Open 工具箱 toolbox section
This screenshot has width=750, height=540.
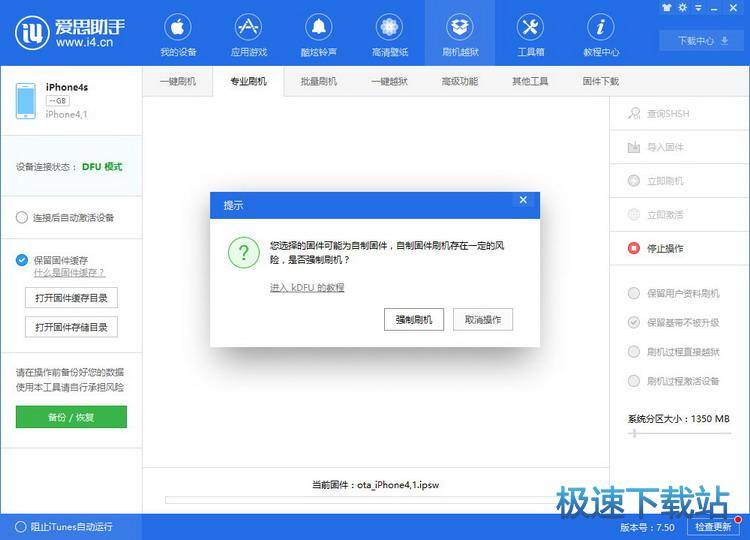pyautogui.click(x=530, y=35)
